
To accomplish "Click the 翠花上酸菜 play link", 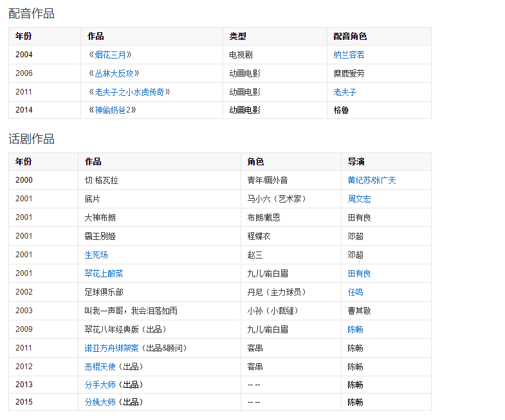I will coord(104,273).
